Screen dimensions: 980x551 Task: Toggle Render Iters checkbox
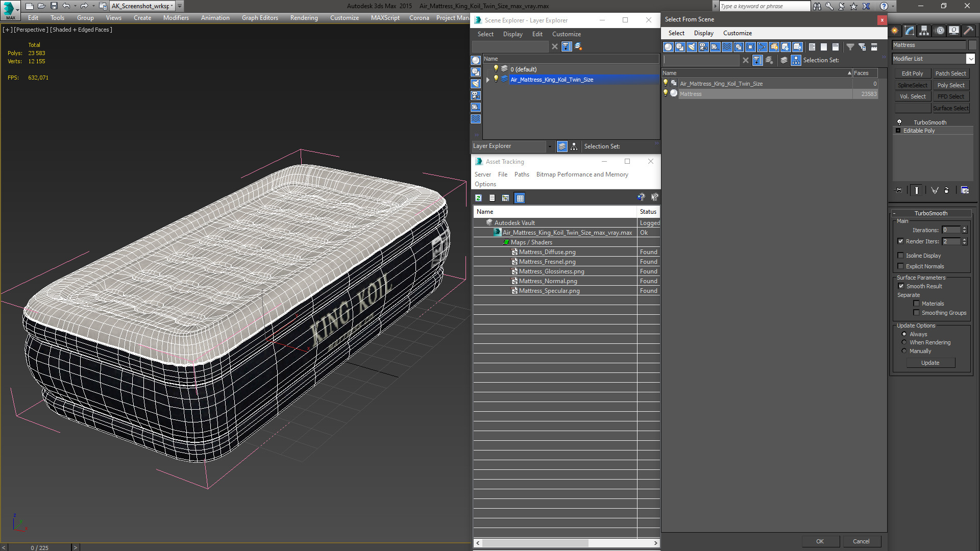(x=900, y=241)
